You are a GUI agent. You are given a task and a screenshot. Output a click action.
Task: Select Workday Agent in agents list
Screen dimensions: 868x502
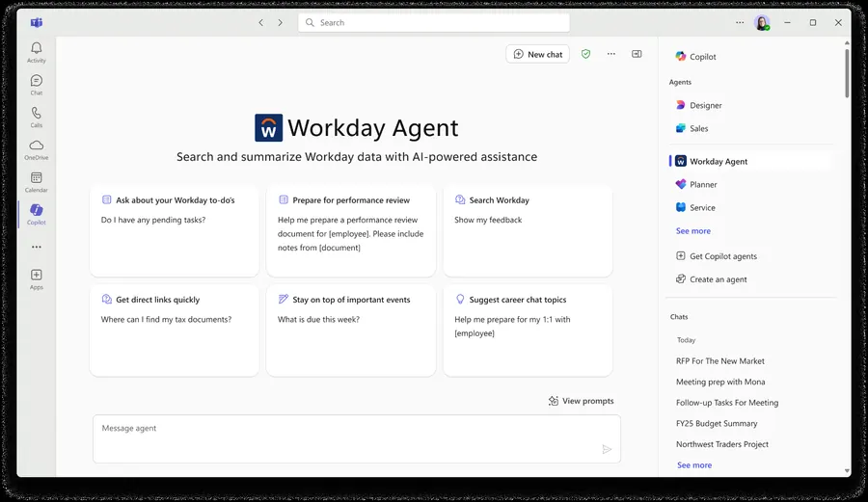click(x=751, y=161)
